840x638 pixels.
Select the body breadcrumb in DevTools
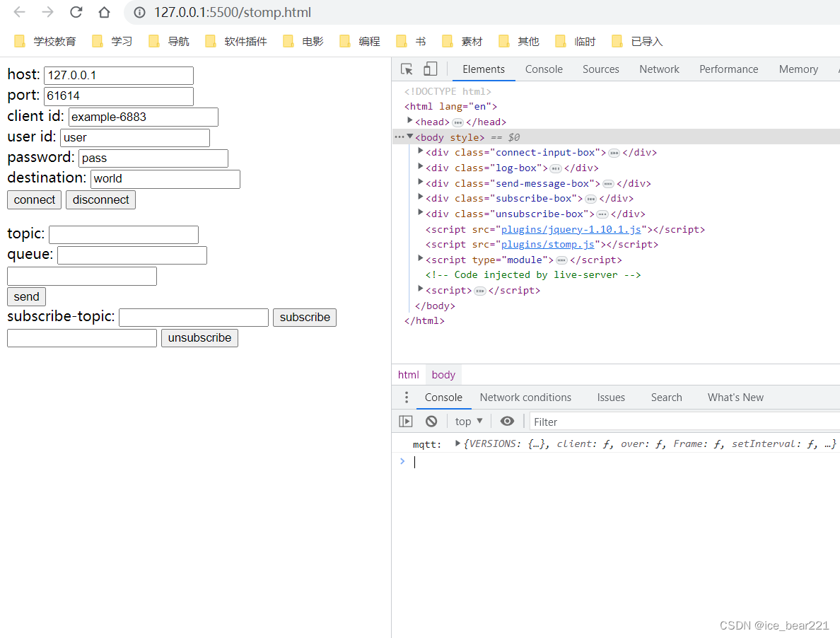click(x=443, y=374)
